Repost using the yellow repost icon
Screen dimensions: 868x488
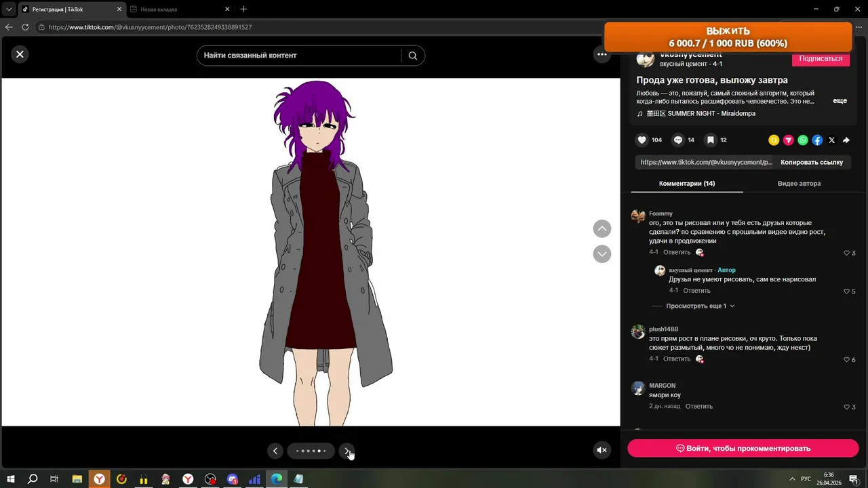point(774,140)
